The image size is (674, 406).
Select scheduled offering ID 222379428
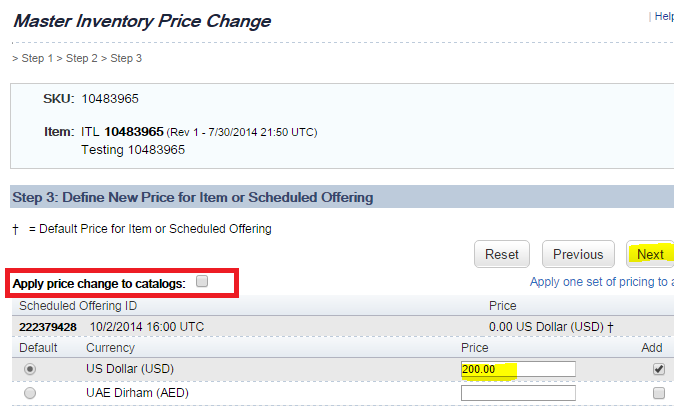[x=48, y=327]
